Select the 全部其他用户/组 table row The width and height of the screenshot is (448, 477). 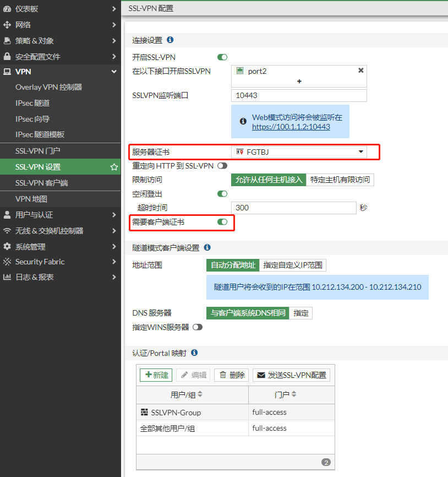[x=236, y=429]
